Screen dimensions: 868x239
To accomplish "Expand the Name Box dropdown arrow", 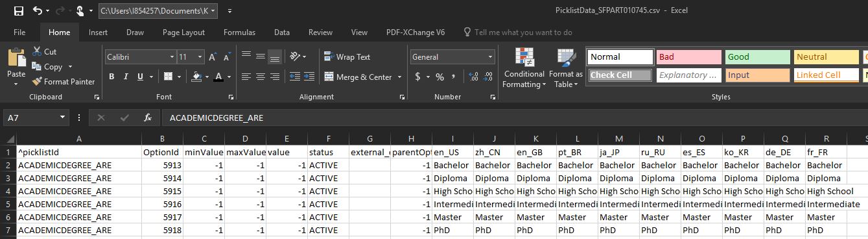I will coord(63,118).
